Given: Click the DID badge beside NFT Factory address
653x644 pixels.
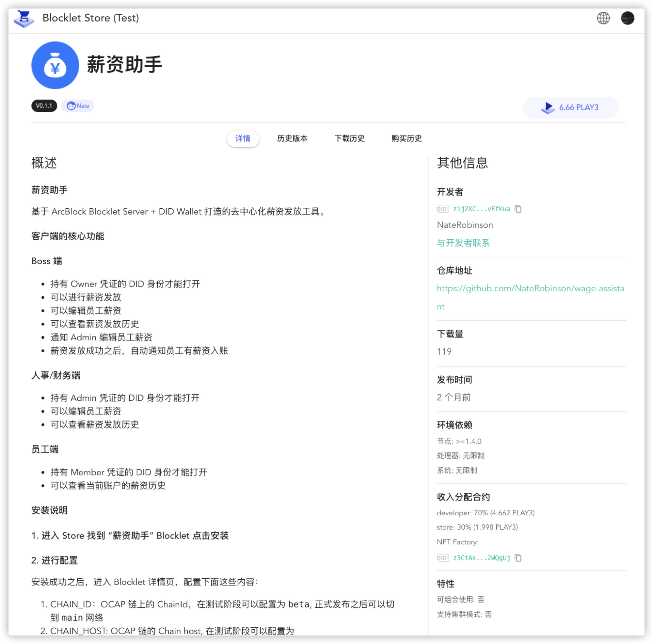Looking at the screenshot, I should coord(443,558).
